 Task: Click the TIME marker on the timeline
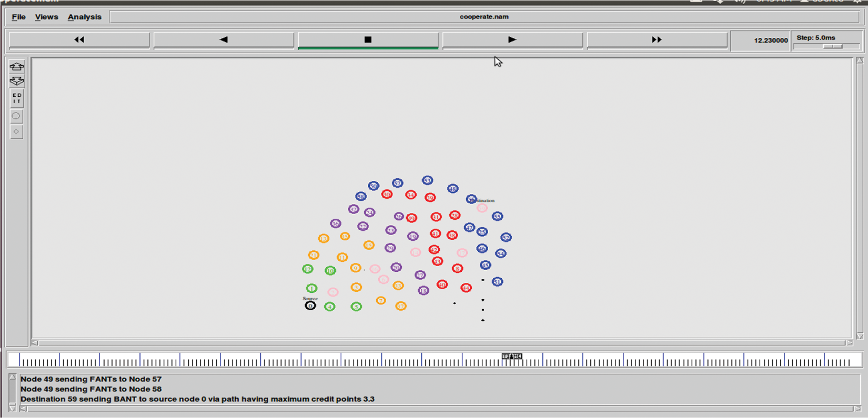[x=511, y=356]
